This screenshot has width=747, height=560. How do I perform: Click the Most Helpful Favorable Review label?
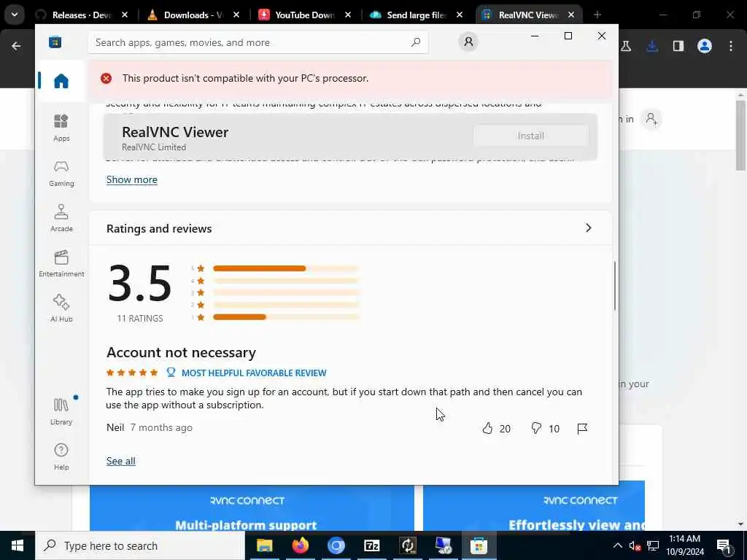(254, 373)
